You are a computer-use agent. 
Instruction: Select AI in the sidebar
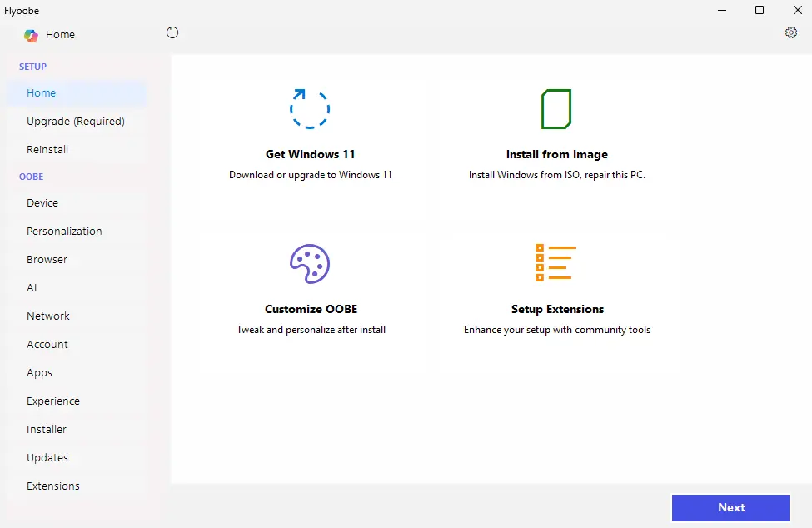(77, 288)
